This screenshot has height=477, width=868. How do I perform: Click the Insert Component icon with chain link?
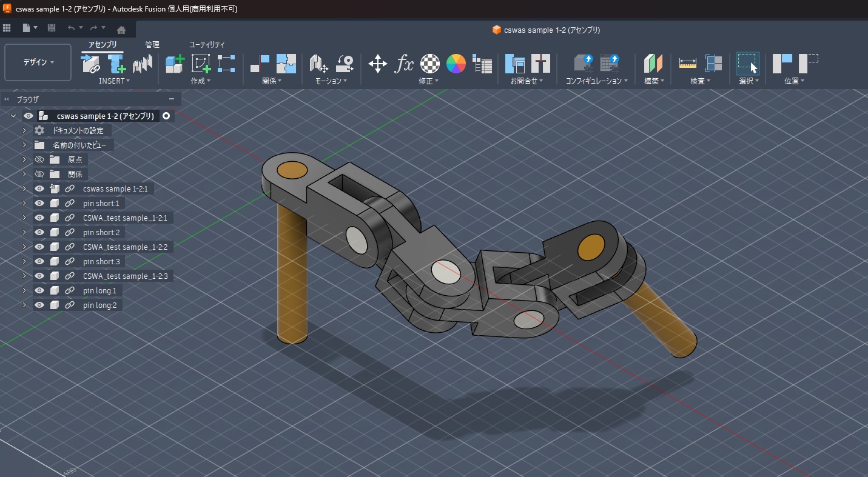click(x=90, y=64)
